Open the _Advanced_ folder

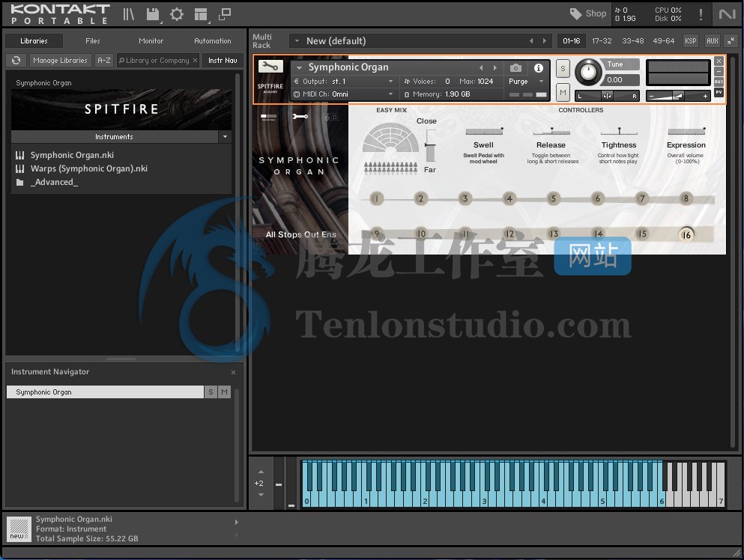54,182
